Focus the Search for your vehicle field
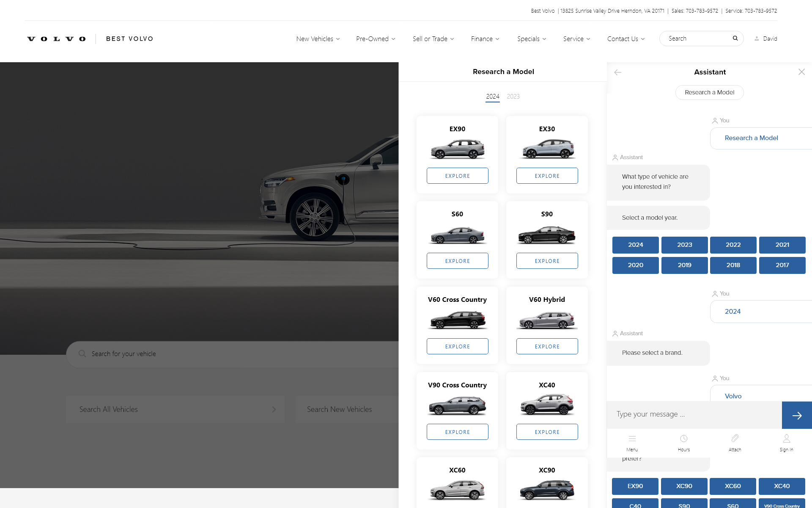This screenshot has height=508, width=812. (233, 354)
